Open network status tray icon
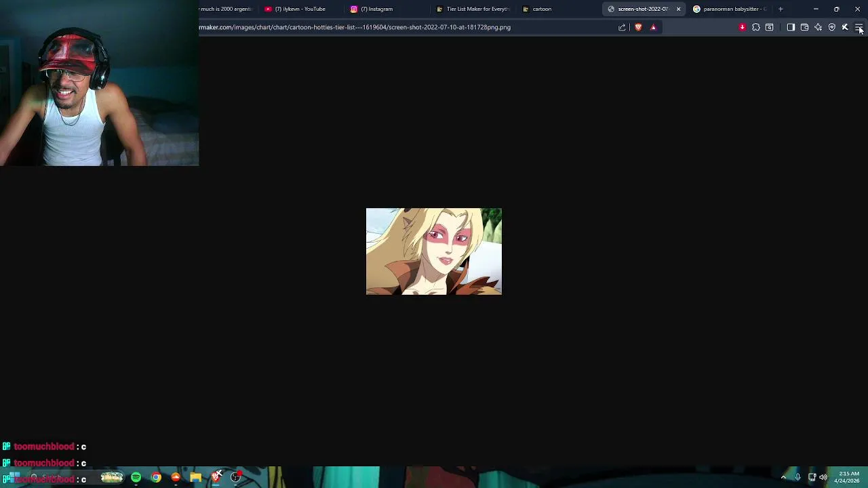Viewport: 868px width, 488px height. coord(812,477)
